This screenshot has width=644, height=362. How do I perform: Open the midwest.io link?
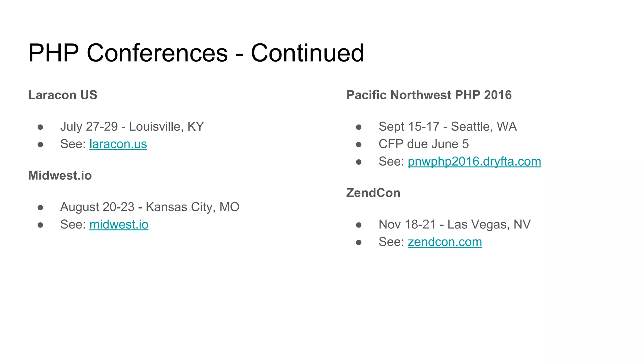119,224
